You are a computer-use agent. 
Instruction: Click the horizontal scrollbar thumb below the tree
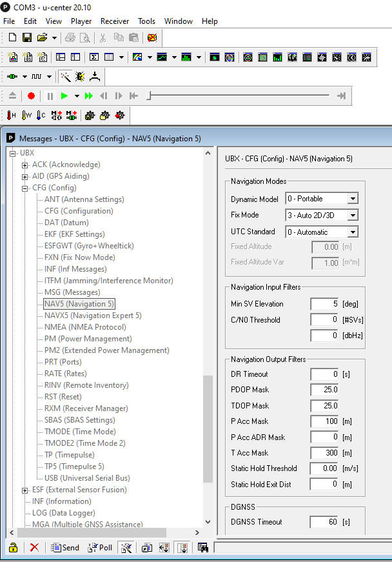pyautogui.click(x=92, y=532)
